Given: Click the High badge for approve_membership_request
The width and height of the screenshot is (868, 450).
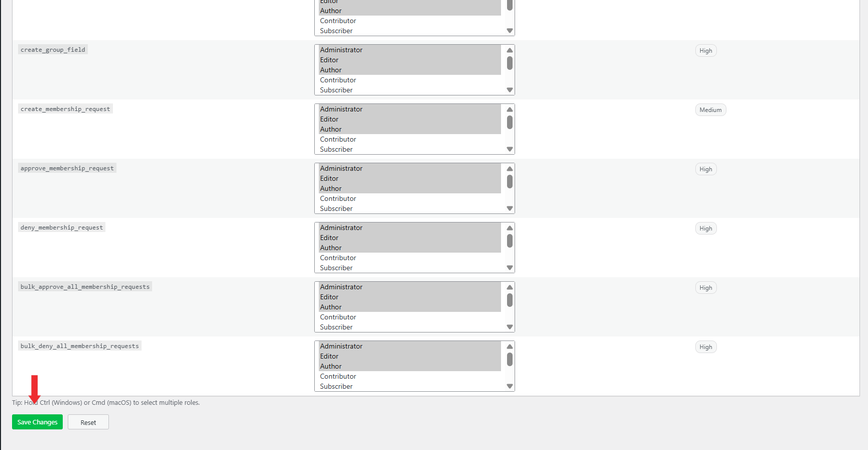Looking at the screenshot, I should pos(706,169).
